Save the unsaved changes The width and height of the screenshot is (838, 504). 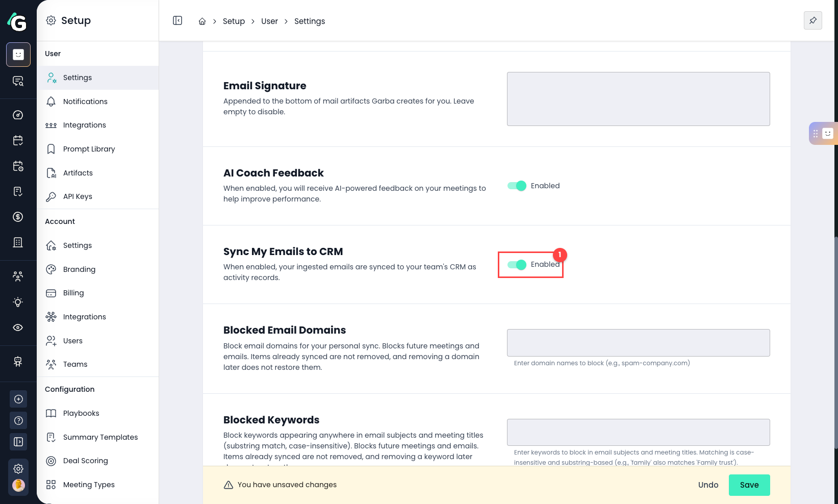click(x=749, y=485)
